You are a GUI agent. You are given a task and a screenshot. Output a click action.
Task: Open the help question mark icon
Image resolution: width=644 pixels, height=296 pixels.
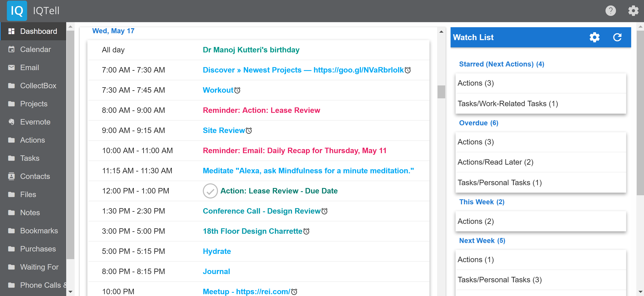[610, 11]
